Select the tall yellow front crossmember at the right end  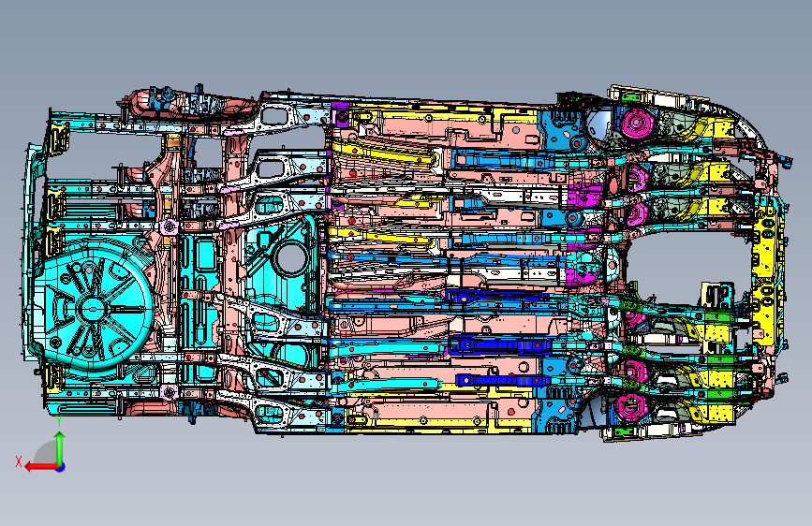pyautogui.click(x=766, y=274)
